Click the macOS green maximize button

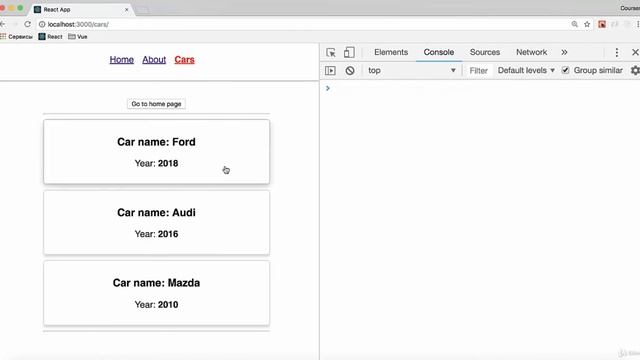[x=20, y=8]
